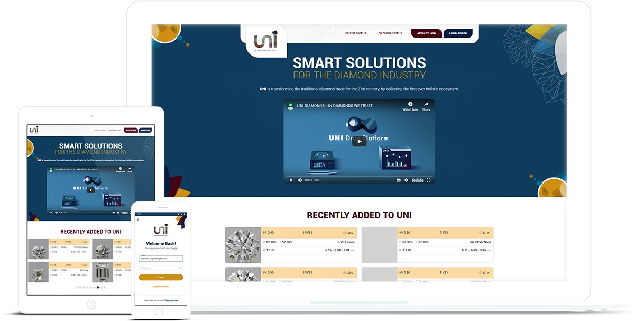
Task: Click Login to UNI on the laptop
Action: tap(458, 33)
